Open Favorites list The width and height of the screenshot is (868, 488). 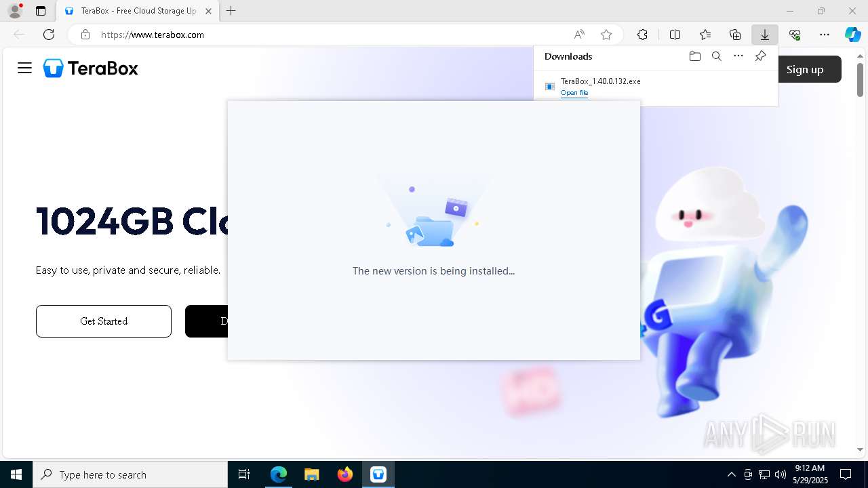[705, 35]
